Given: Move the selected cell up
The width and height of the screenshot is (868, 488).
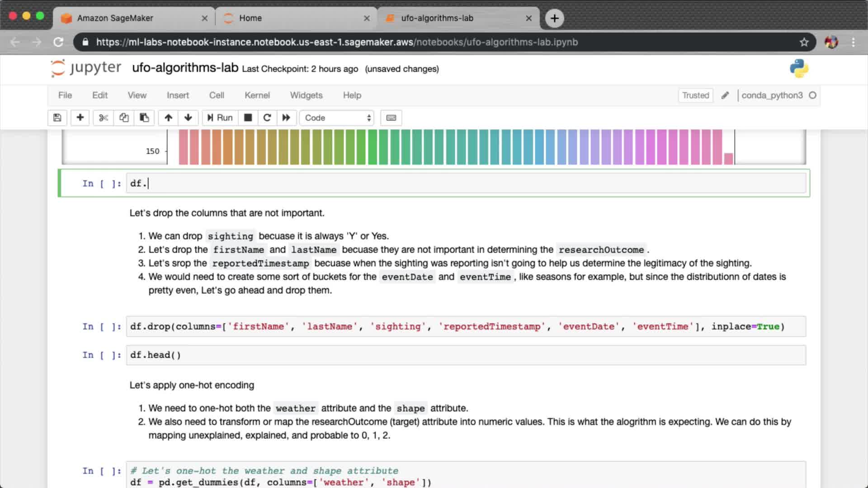Looking at the screenshot, I should click(168, 118).
